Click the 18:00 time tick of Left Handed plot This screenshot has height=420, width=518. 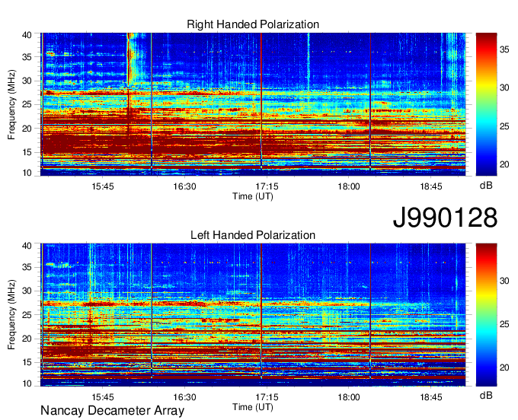coord(349,397)
